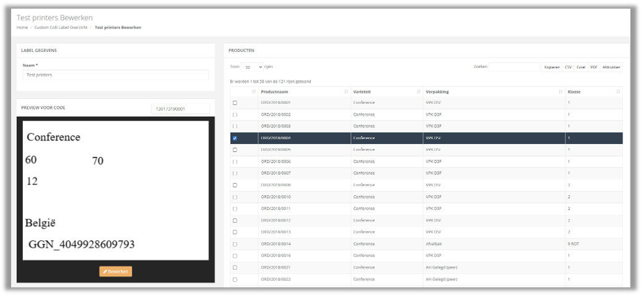Export table with CSV button
644x296 pixels.
pyautogui.click(x=567, y=67)
